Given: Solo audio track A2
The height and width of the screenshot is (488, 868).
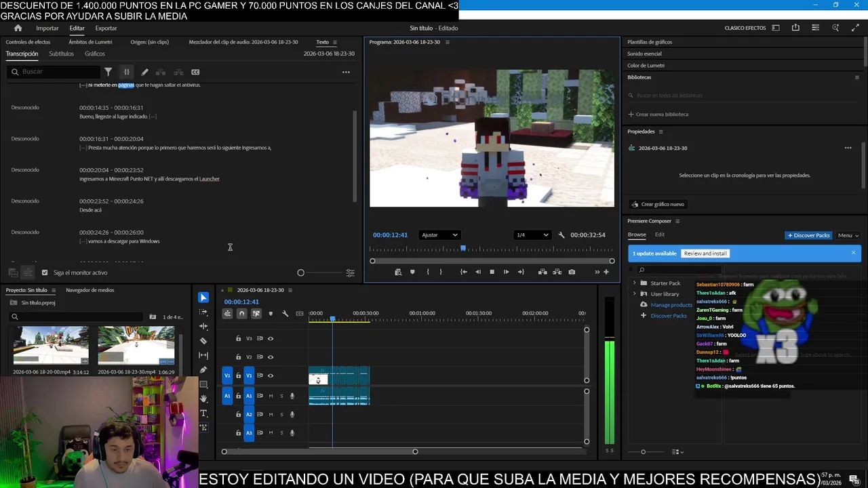Looking at the screenshot, I should 281,414.
